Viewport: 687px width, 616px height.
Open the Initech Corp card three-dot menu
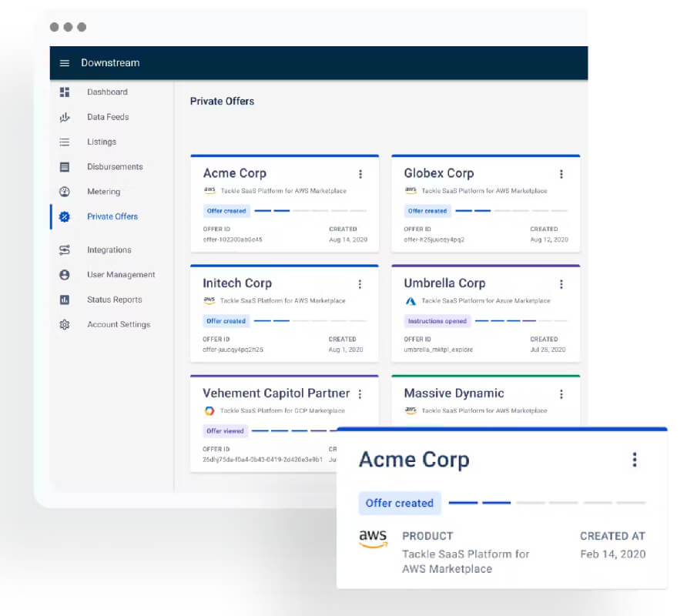click(x=360, y=284)
